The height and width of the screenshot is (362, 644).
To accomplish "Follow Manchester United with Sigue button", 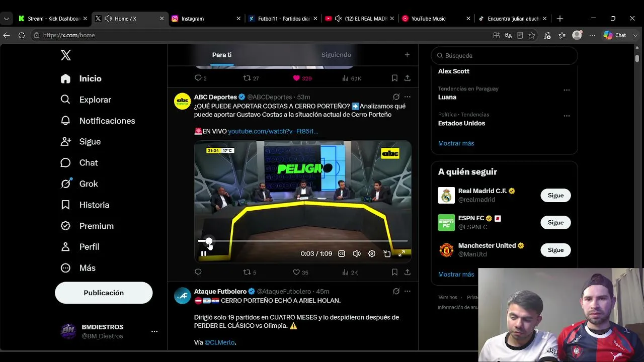I will point(555,250).
